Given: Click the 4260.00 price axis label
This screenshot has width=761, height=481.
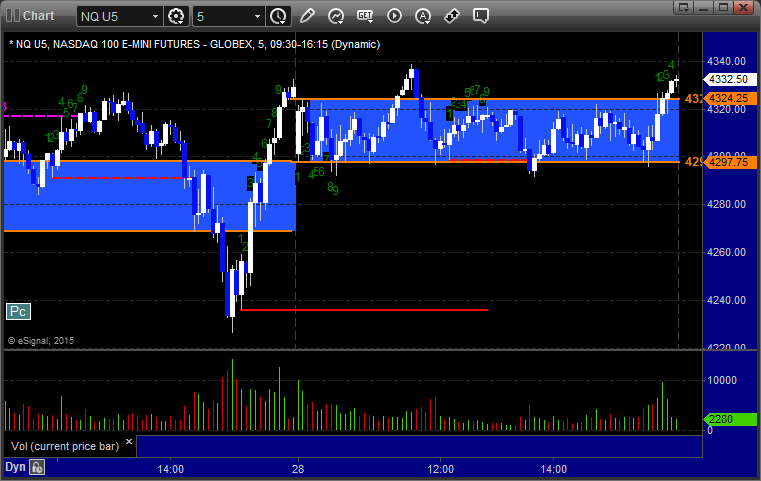Looking at the screenshot, I should (x=727, y=252).
